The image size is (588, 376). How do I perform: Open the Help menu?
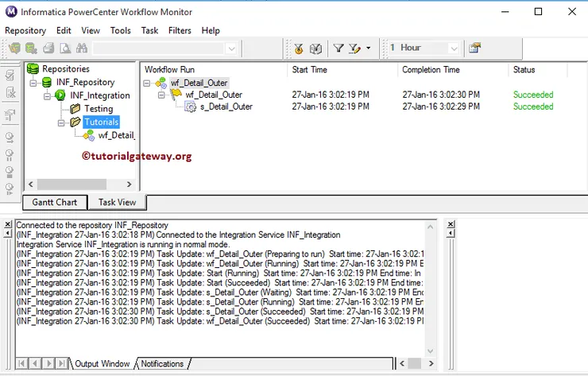point(211,30)
